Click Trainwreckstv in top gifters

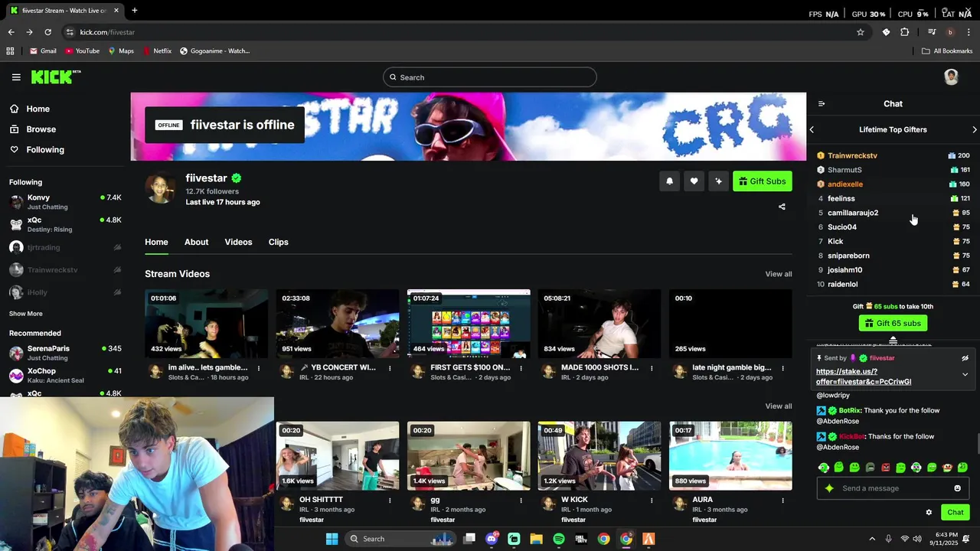(x=852, y=155)
